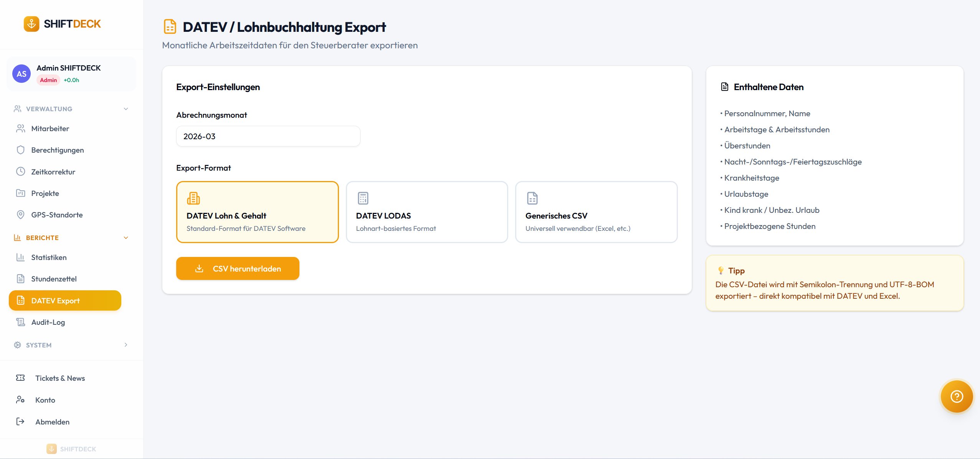Expand the System section chevron
The height and width of the screenshot is (459, 980).
(126, 345)
